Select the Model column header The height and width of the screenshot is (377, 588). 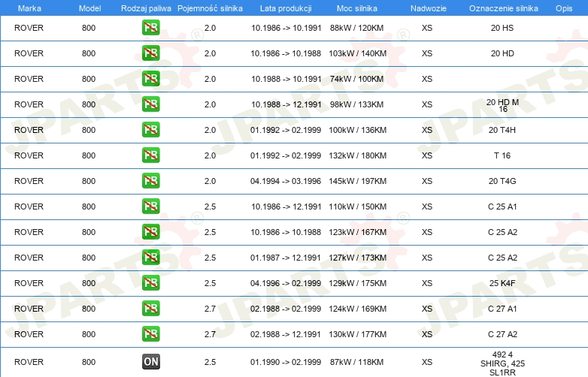(89, 8)
